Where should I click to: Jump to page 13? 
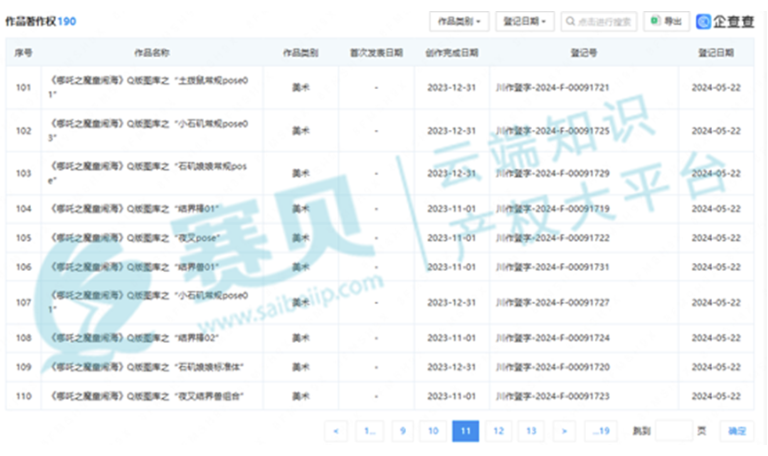pos(531,431)
